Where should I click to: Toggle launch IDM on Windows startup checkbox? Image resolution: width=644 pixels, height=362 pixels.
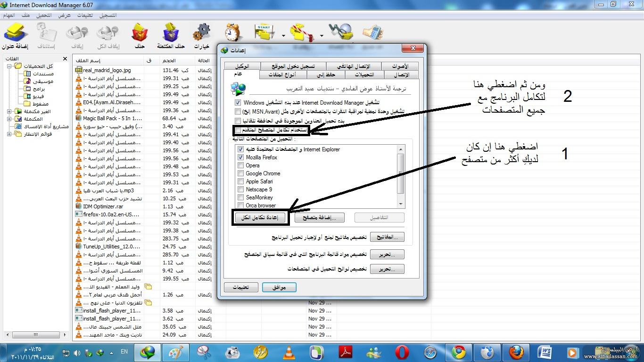point(238,102)
